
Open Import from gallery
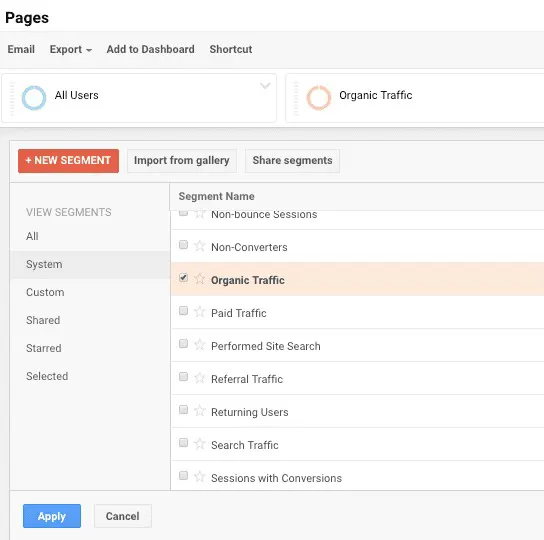tap(182, 161)
